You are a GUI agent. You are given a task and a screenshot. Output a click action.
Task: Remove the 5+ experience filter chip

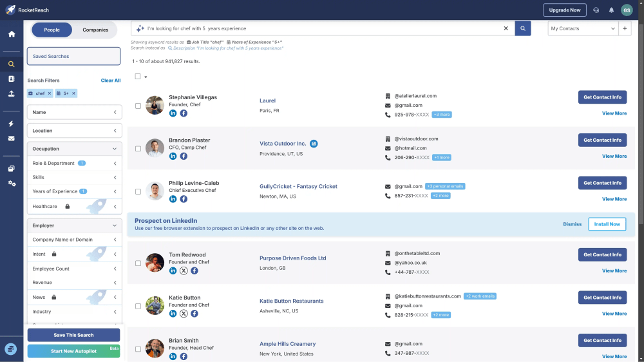coord(73,93)
